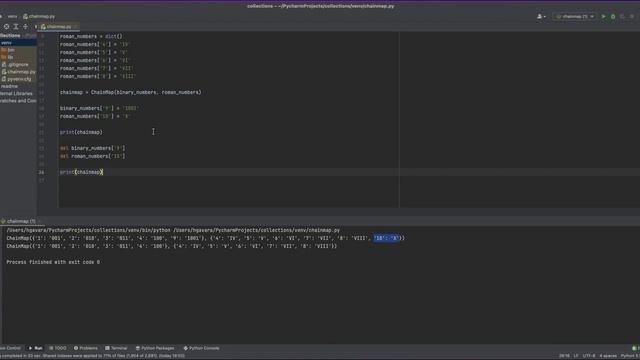Open the Version Control tool window tab
640x360 pixels.
10,348
